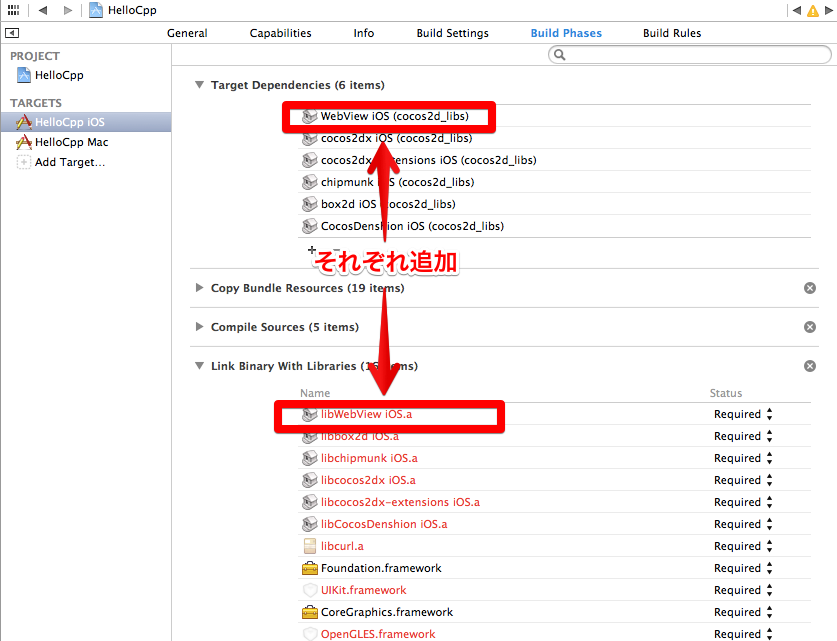Select libchipmunk iOS.a library icon

tap(310, 458)
